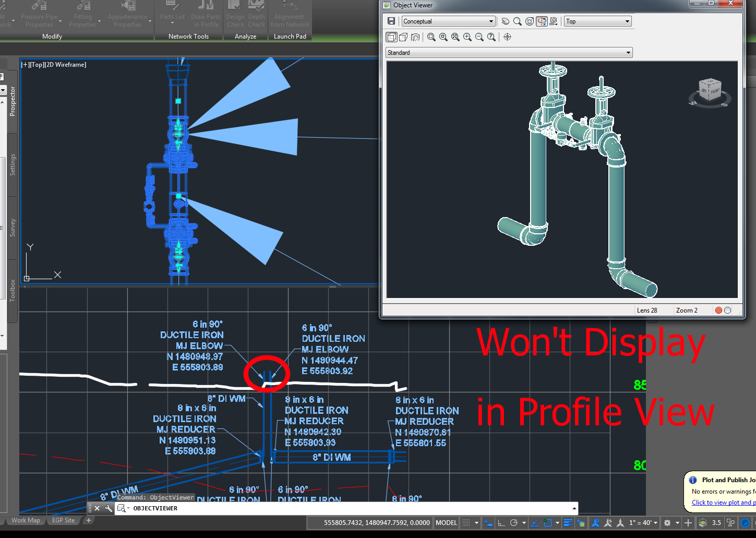Toggle the grid display in status bar

click(467, 523)
